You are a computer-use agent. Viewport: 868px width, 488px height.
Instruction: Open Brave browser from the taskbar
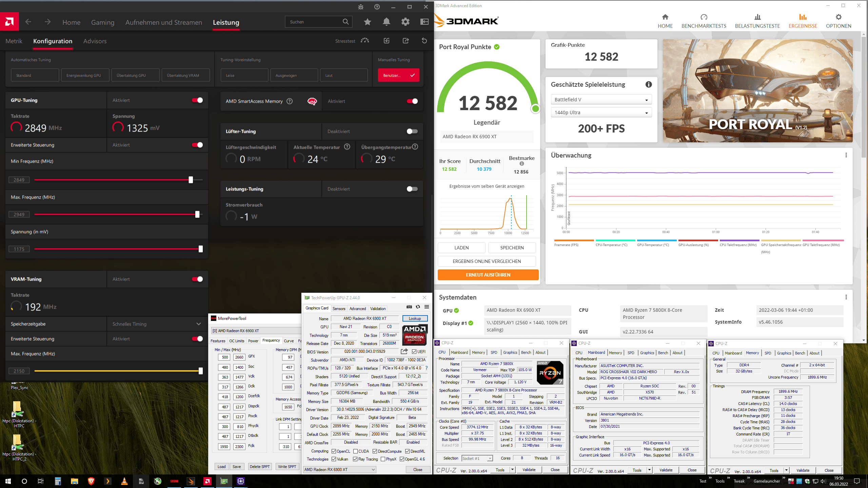(x=91, y=481)
